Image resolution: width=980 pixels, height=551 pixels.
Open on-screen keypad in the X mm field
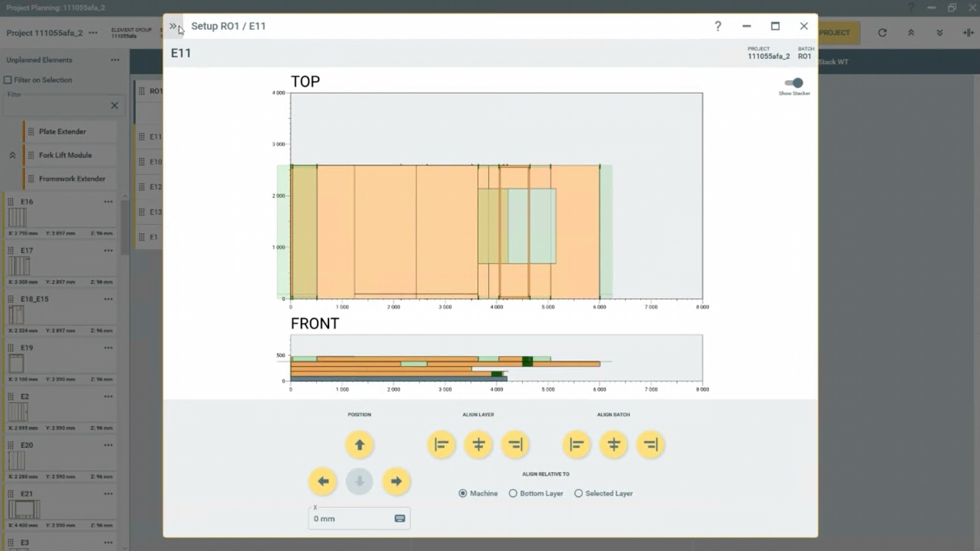tap(400, 518)
